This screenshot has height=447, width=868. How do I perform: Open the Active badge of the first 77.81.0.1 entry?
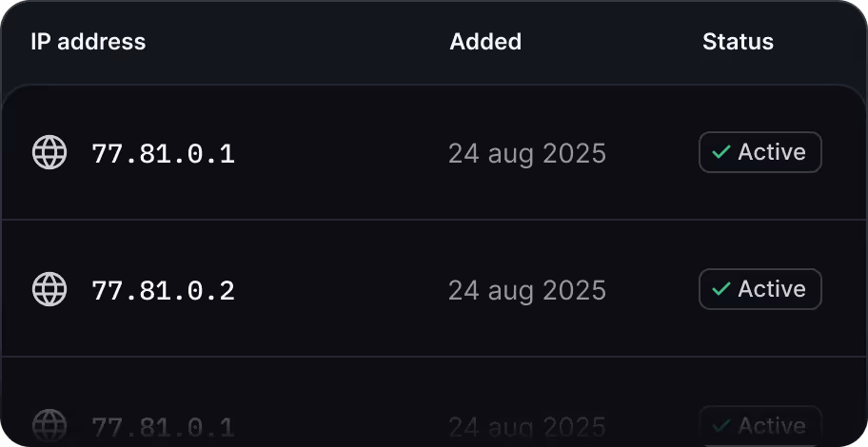tap(760, 152)
